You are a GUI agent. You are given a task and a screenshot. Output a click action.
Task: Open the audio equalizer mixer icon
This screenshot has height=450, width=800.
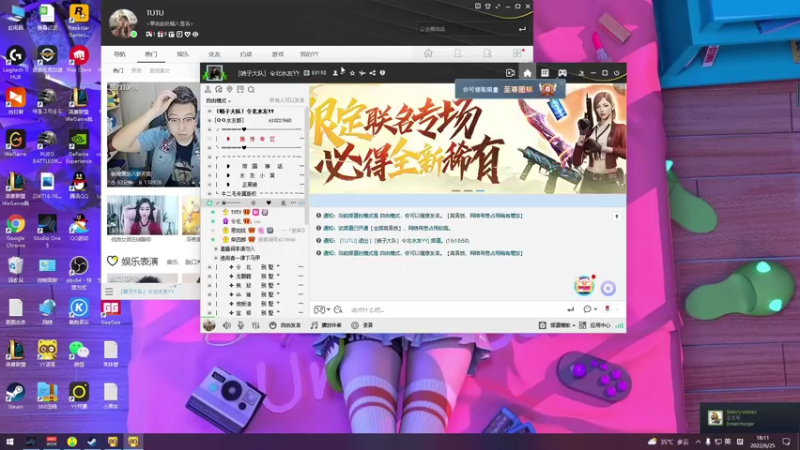coord(256,325)
